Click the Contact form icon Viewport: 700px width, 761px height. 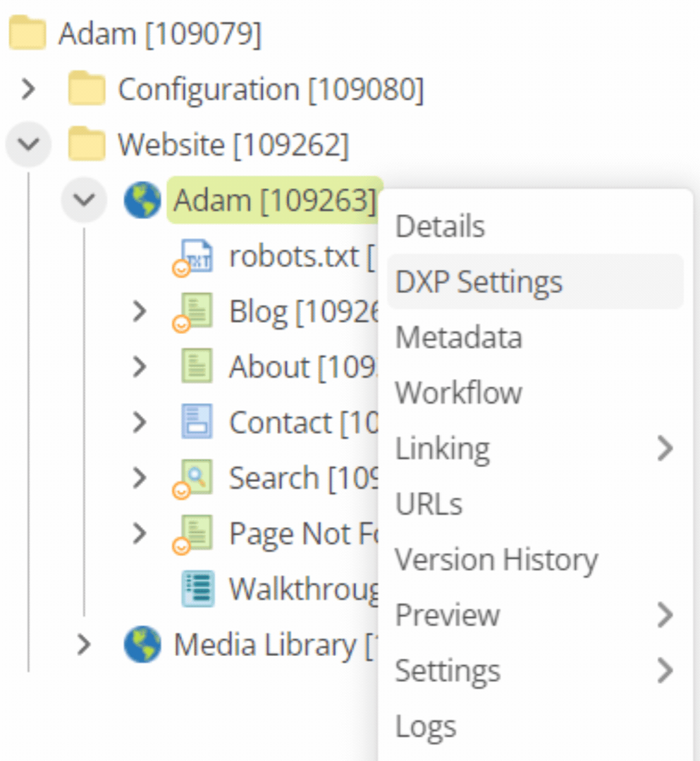(x=195, y=422)
